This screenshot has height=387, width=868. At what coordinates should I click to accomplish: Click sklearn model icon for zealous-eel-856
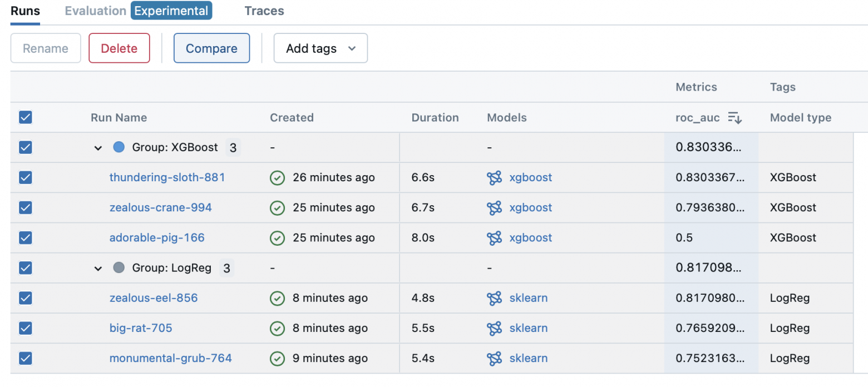coord(494,298)
